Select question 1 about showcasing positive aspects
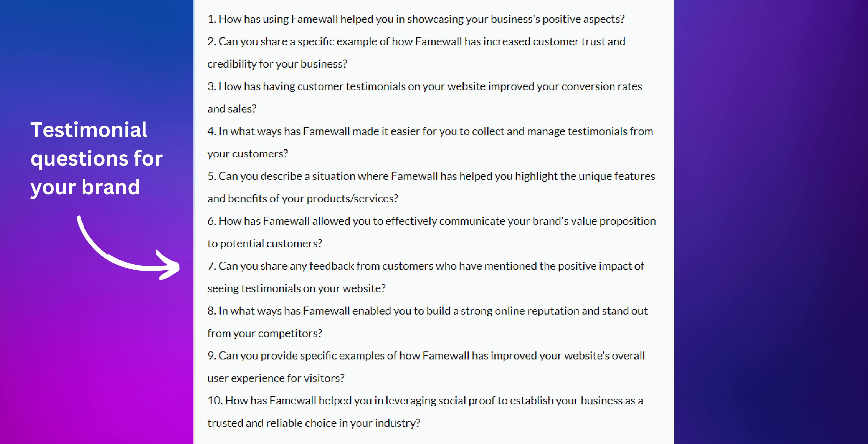The height and width of the screenshot is (444, 868). point(416,19)
